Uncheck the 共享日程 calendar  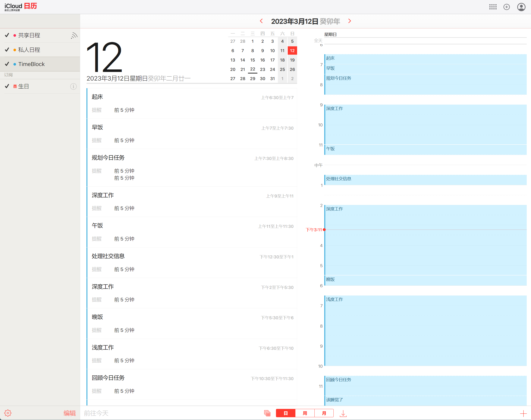[x=7, y=35]
